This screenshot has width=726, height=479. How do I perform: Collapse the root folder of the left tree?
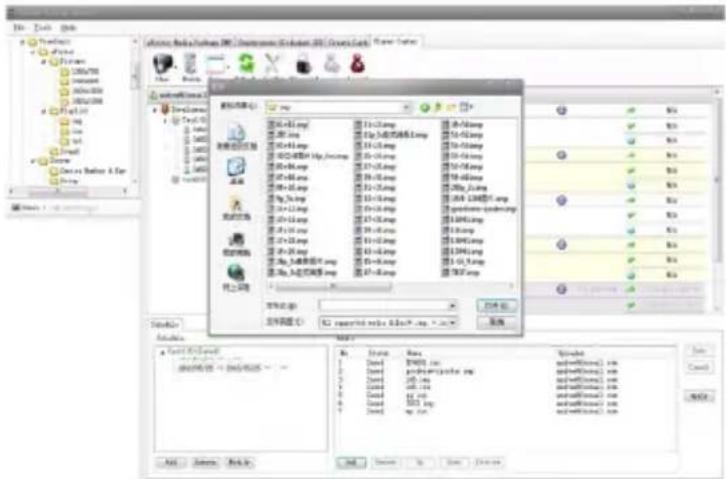pyautogui.click(x=22, y=42)
